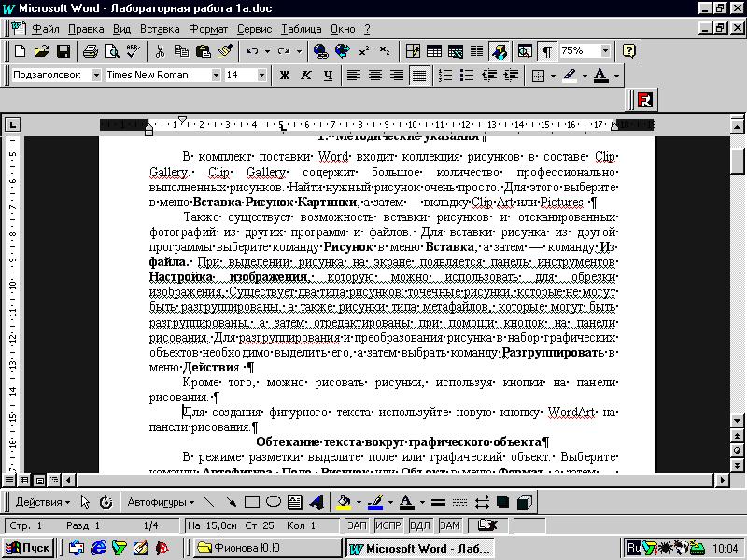Image resolution: width=747 pixels, height=560 pixels.
Task: Expand Times New Roman font list
Action: (x=216, y=76)
